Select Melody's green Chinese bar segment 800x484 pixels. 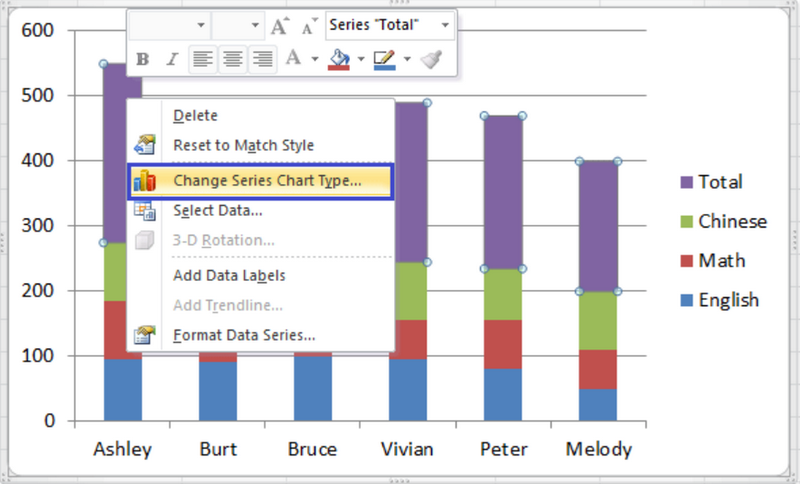tap(598, 321)
